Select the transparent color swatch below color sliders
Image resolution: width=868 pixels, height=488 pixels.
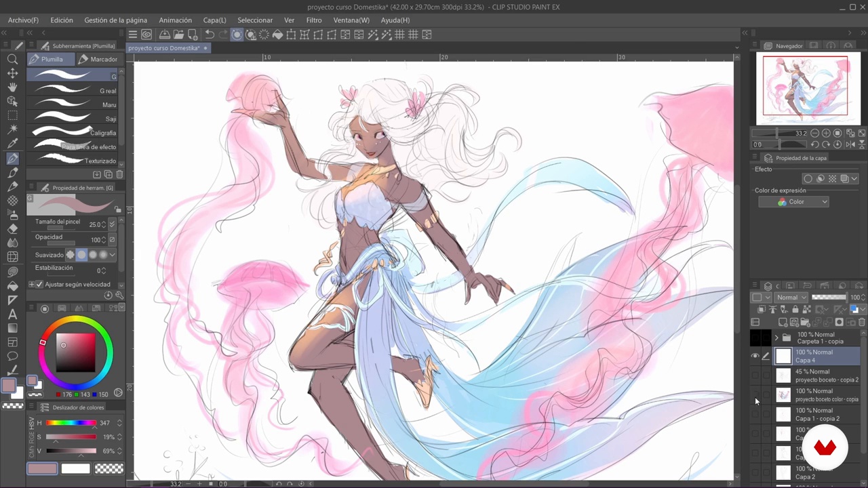point(109,468)
